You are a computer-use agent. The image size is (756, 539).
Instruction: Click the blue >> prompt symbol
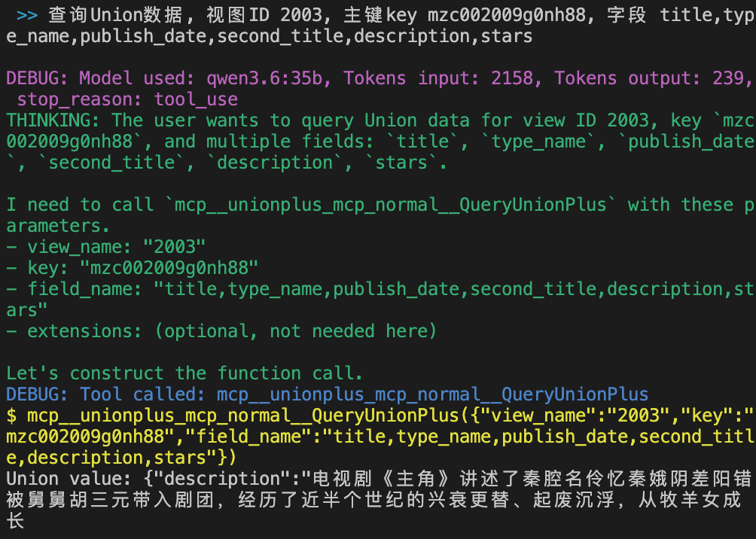click(x=27, y=15)
